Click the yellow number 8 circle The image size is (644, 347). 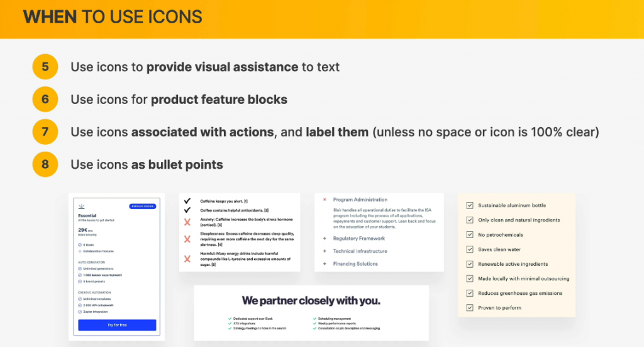[x=45, y=165]
